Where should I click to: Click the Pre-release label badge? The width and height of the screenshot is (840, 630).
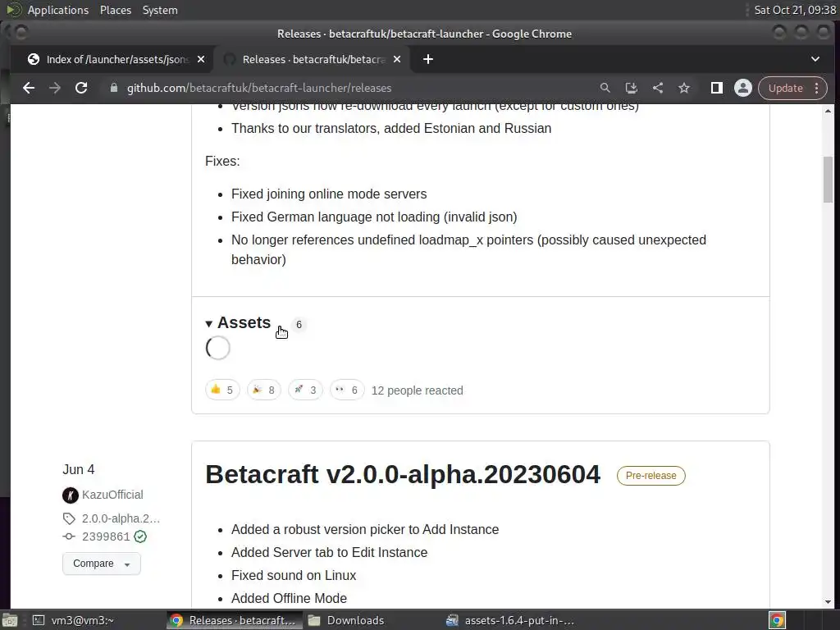pyautogui.click(x=651, y=476)
